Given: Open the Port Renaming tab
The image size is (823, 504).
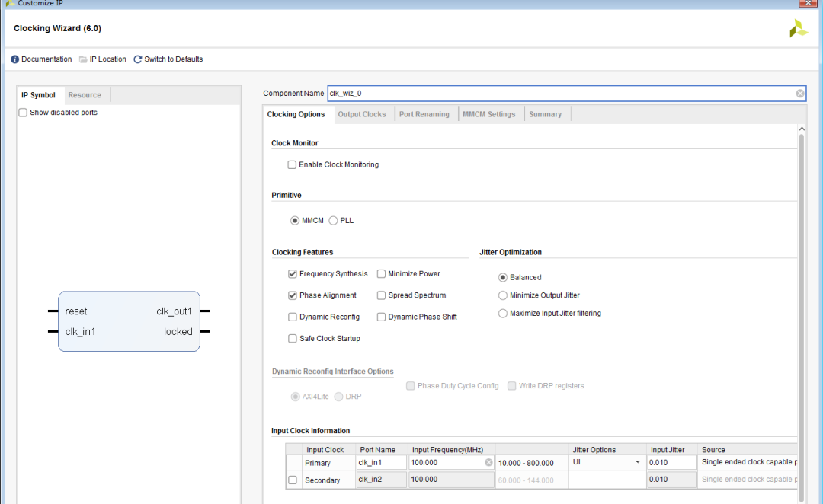Looking at the screenshot, I should [x=424, y=114].
